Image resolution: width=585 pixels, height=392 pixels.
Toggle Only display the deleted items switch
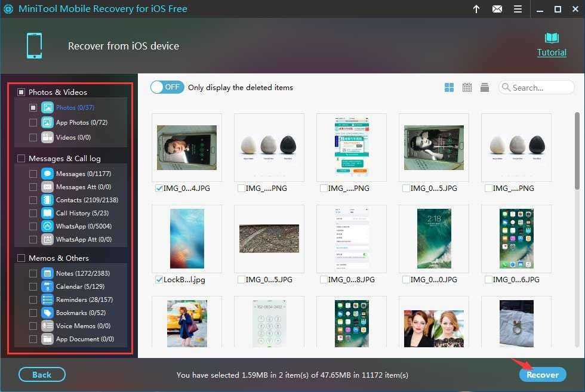click(167, 87)
